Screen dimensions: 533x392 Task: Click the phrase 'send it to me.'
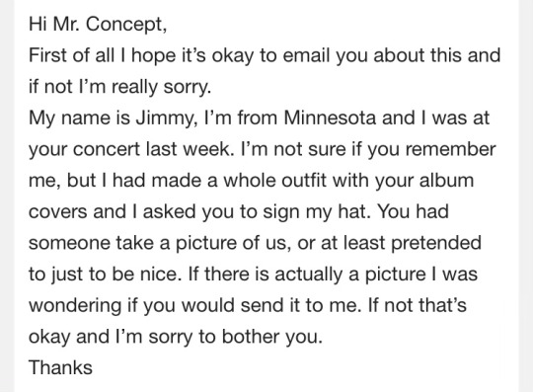[301, 306]
